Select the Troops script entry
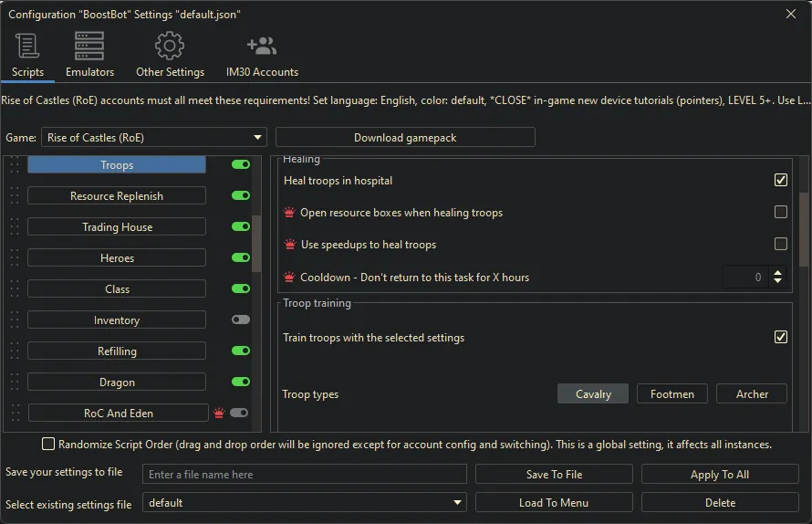The width and height of the screenshot is (812, 524). (117, 165)
